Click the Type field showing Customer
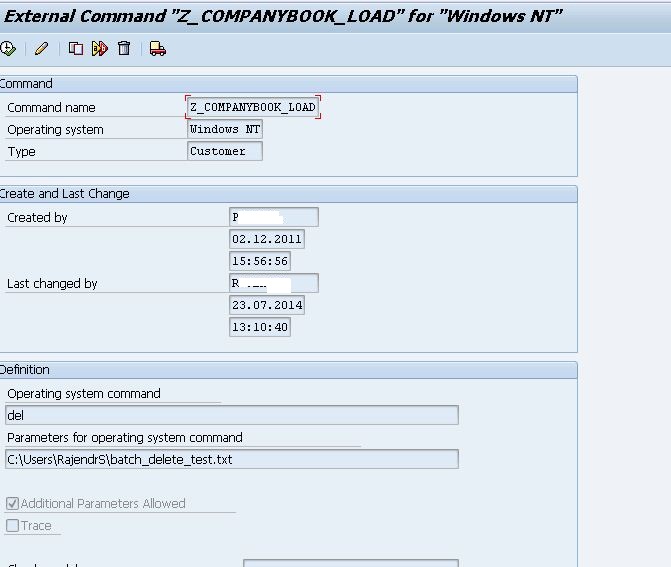Image resolution: width=671 pixels, height=567 pixels. (225, 151)
